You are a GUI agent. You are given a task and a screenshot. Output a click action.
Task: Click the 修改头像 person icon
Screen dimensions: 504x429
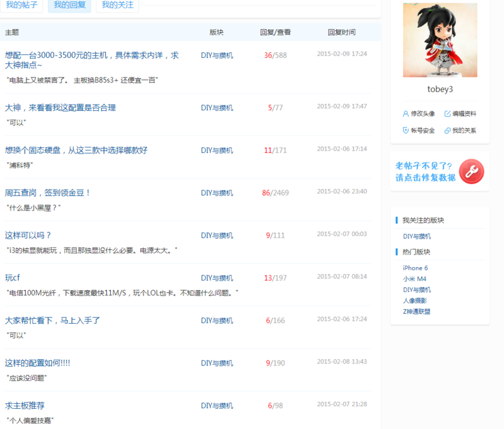(x=406, y=114)
